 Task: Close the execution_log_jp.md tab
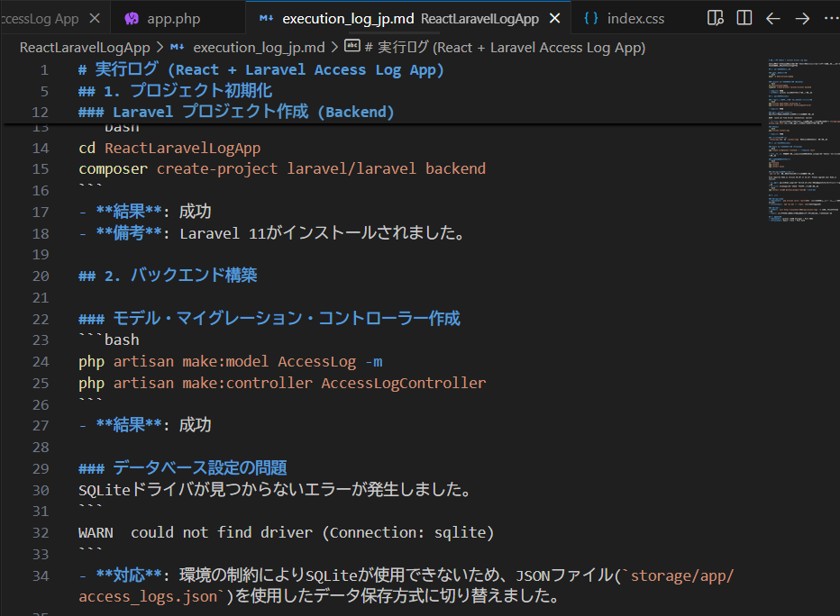(554, 16)
